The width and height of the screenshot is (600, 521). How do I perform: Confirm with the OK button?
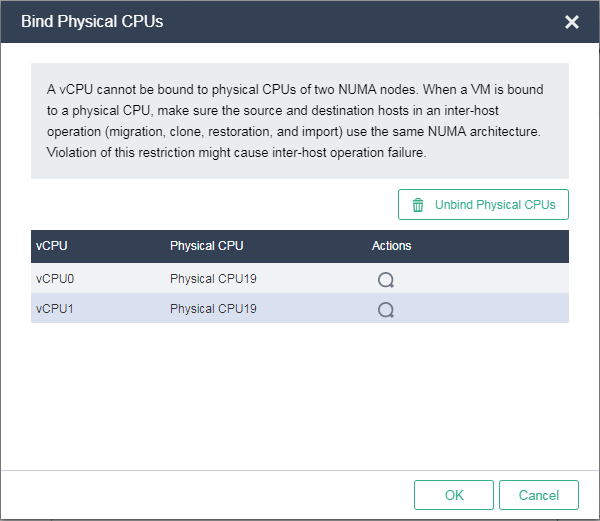(454, 495)
